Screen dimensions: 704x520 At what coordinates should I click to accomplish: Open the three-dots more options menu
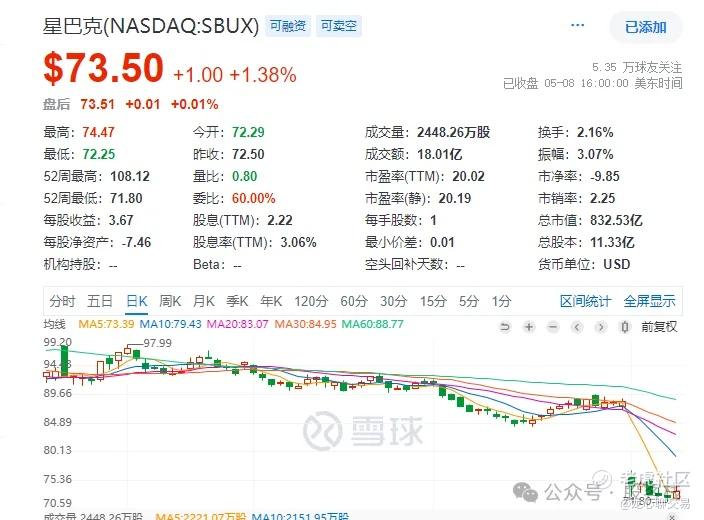pyautogui.click(x=577, y=25)
